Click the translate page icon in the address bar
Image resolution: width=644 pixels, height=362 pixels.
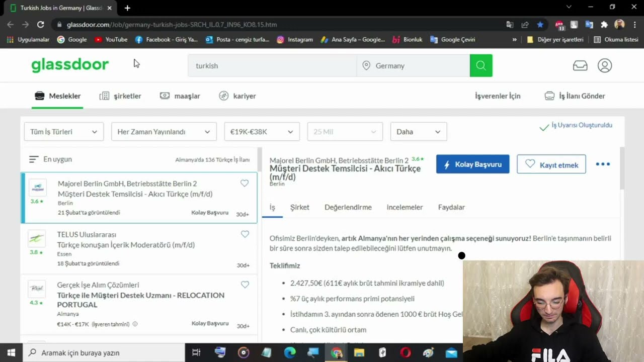[510, 24]
